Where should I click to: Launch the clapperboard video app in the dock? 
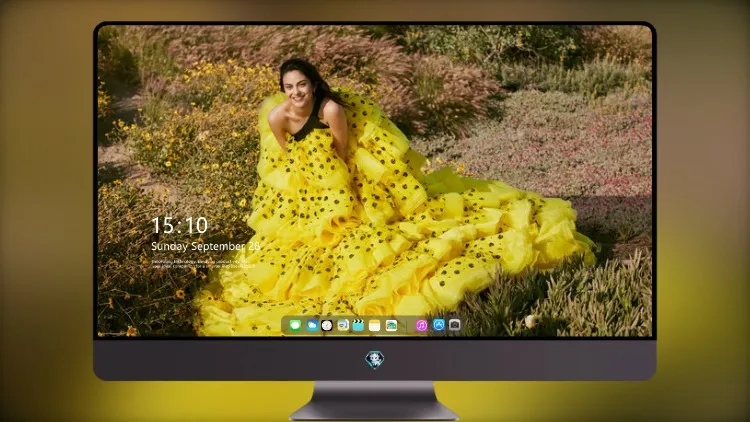[x=358, y=325]
